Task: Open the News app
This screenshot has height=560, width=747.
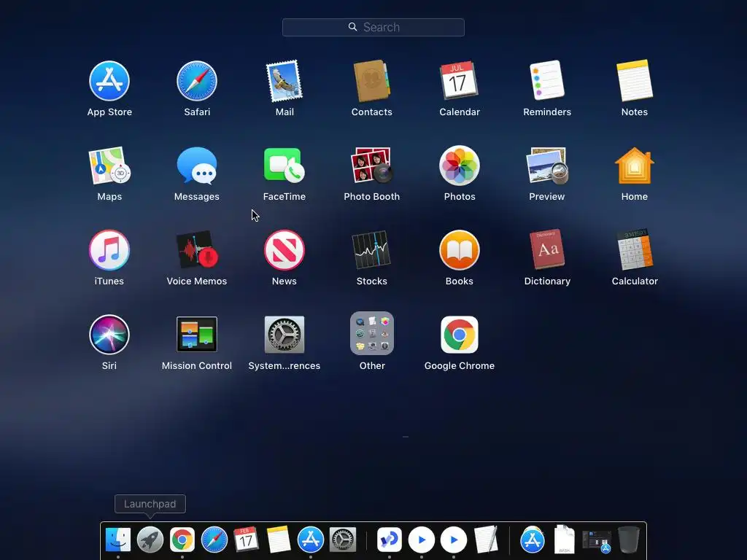Action: pos(285,250)
